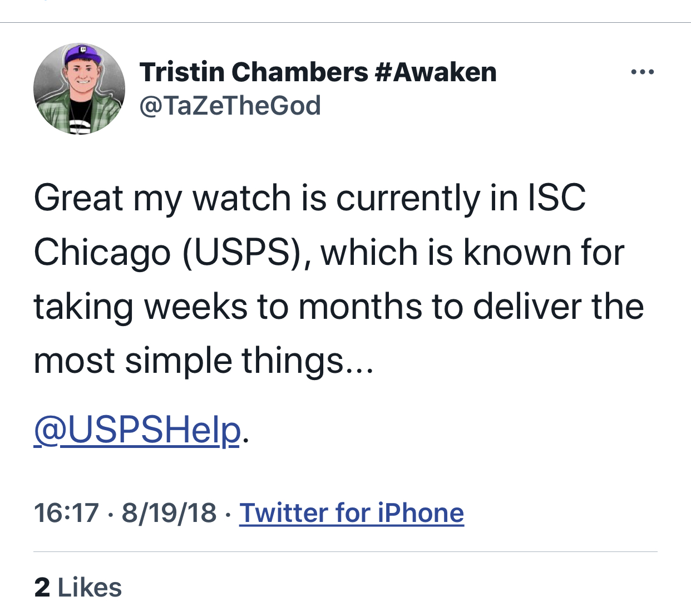This screenshot has width=691, height=616.
Task: Click "things..." ending the tweet text
Action: (x=307, y=361)
